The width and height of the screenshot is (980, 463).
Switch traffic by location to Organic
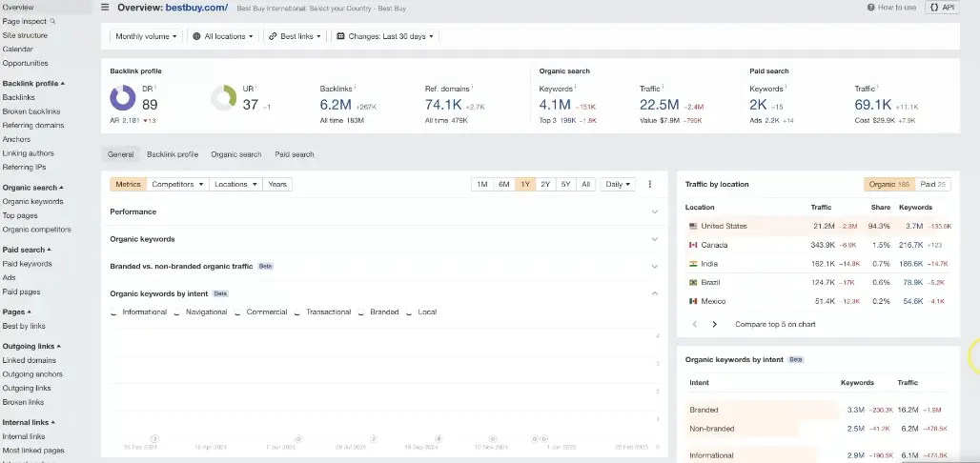click(889, 184)
